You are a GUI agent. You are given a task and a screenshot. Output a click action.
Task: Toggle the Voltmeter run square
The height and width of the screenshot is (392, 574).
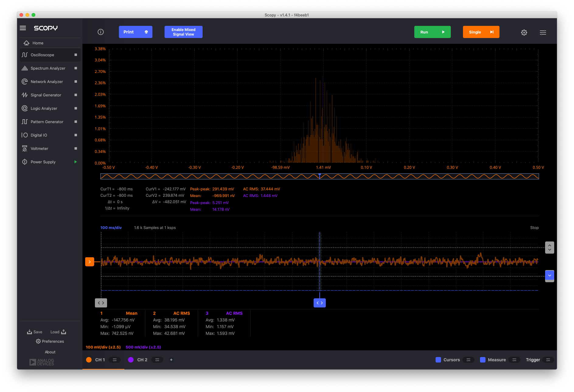pos(76,148)
